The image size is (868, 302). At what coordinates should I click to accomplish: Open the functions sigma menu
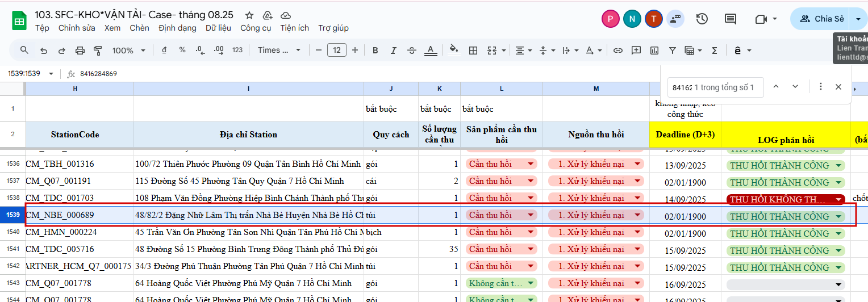coord(715,50)
